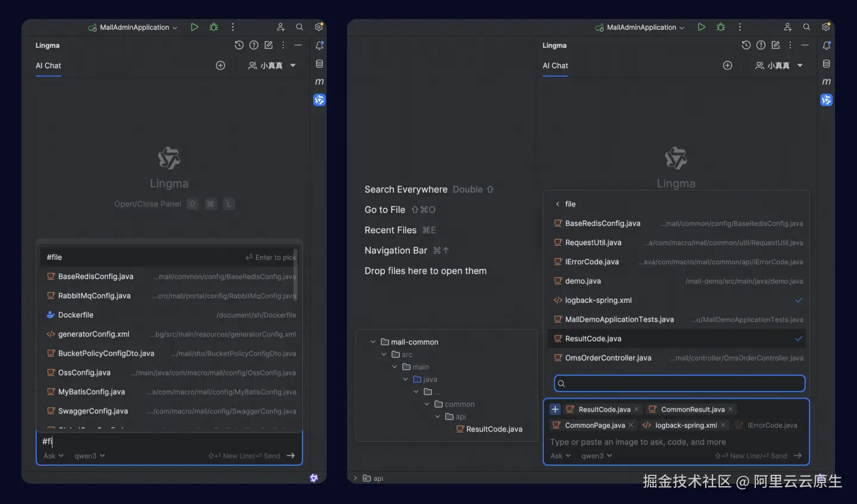Go back from the file picker list
The width and height of the screenshot is (857, 504).
click(558, 204)
